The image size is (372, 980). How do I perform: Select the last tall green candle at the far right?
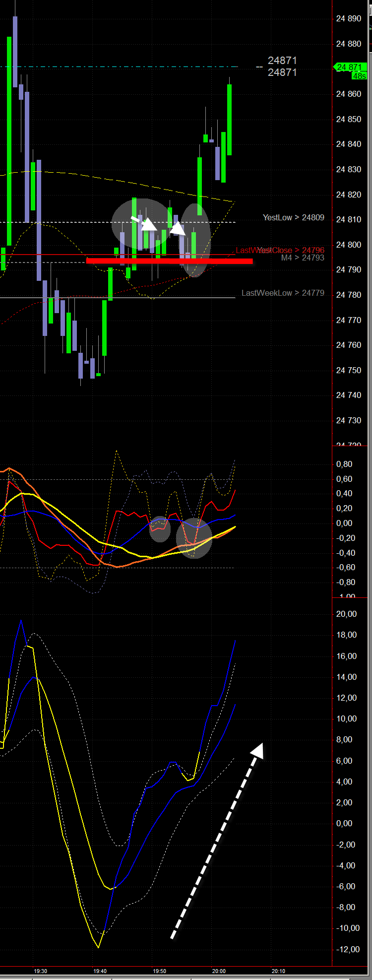pos(230,120)
